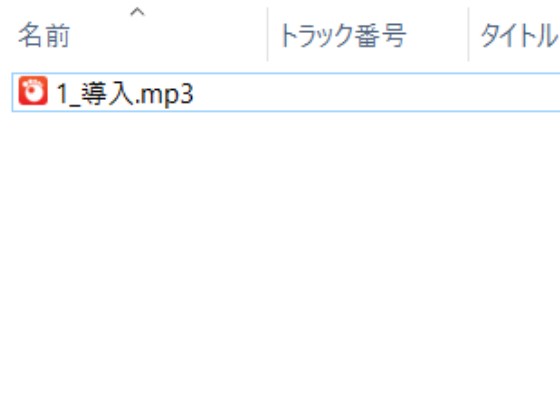Click divider between 名前 and トラック番号 headers
Screen dimensions: 560x420
[x=267, y=34]
